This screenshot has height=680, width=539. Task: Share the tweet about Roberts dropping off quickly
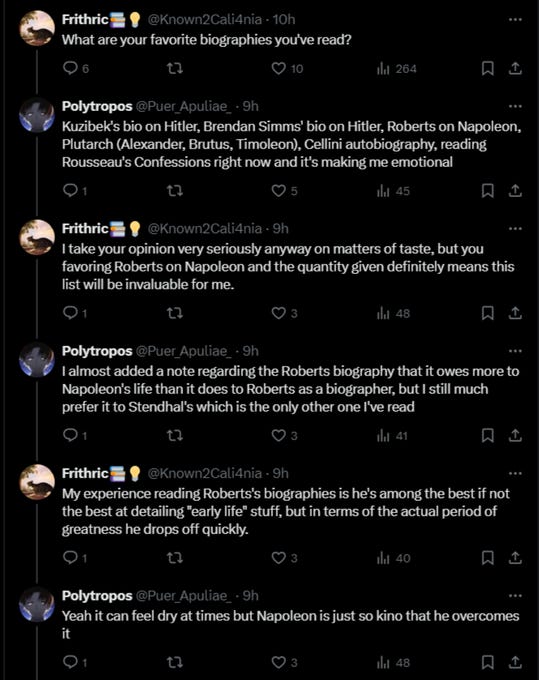[x=515, y=557]
